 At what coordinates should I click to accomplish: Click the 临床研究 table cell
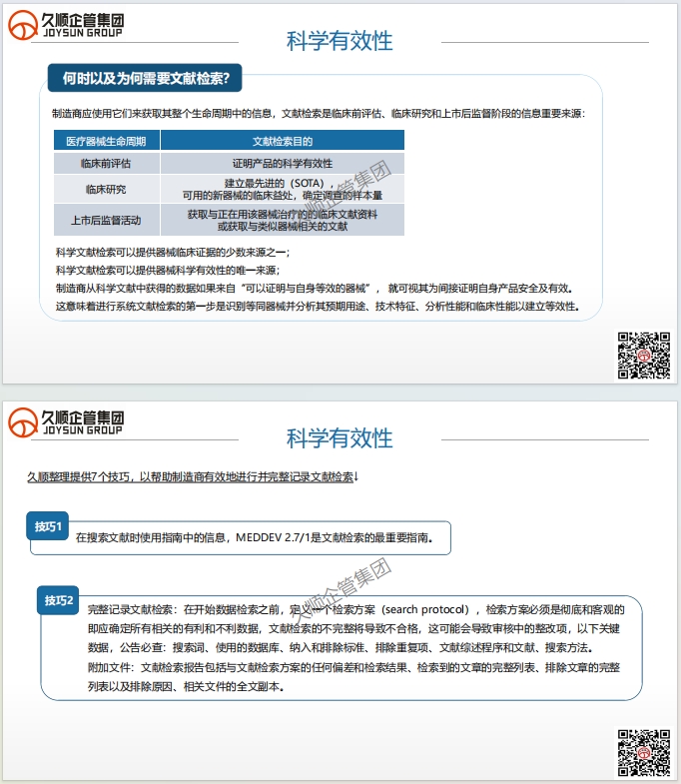point(107,189)
